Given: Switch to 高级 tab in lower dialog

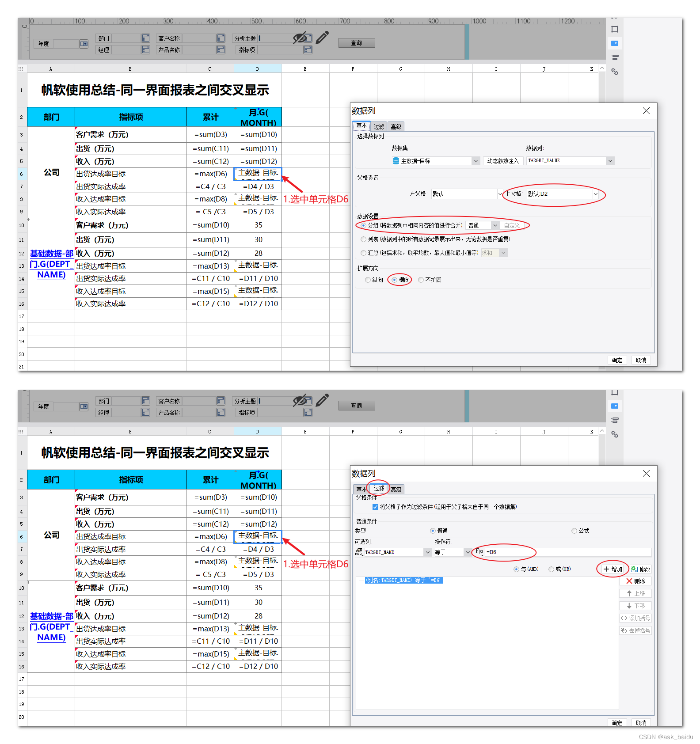Looking at the screenshot, I should click(x=396, y=489).
